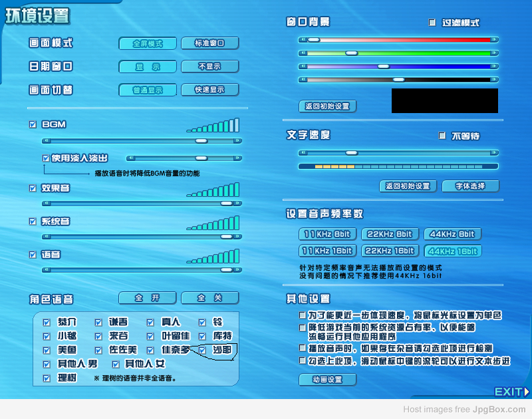Viewport: 532px width, 419px height.
Task: Switch to 标准窗口 windowed mode
Action: click(x=209, y=43)
